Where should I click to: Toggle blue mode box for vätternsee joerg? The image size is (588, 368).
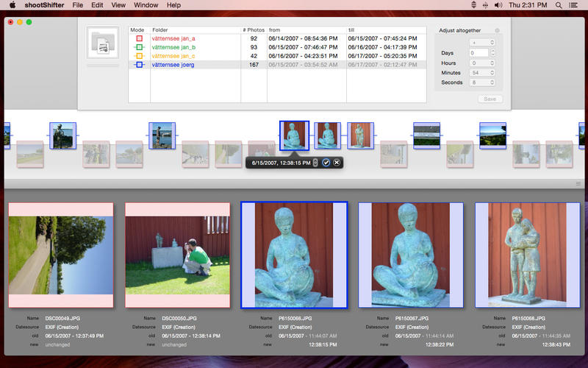tap(138, 65)
